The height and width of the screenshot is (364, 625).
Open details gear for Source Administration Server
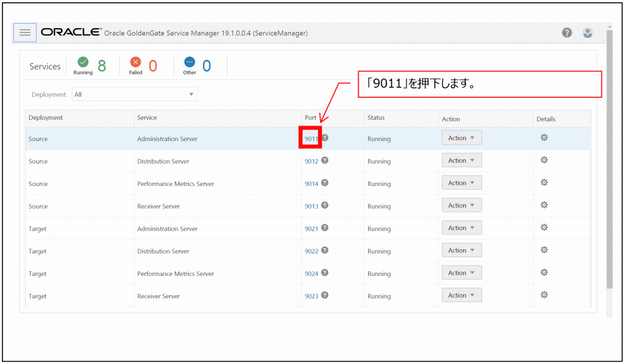(x=544, y=137)
